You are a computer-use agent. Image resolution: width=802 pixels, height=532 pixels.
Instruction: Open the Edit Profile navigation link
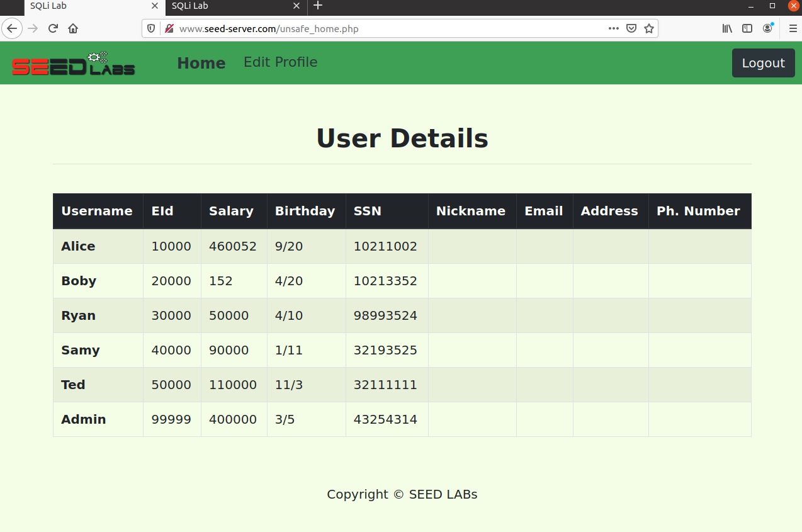tap(281, 62)
